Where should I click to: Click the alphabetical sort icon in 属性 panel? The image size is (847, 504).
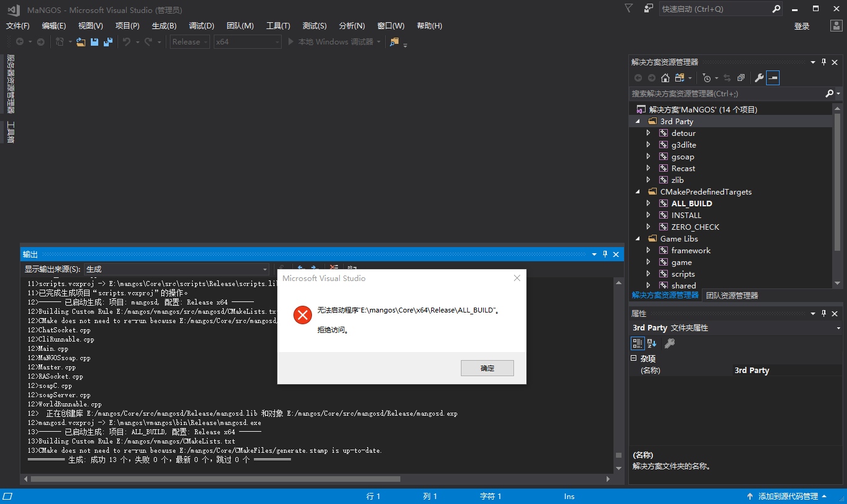coord(652,343)
